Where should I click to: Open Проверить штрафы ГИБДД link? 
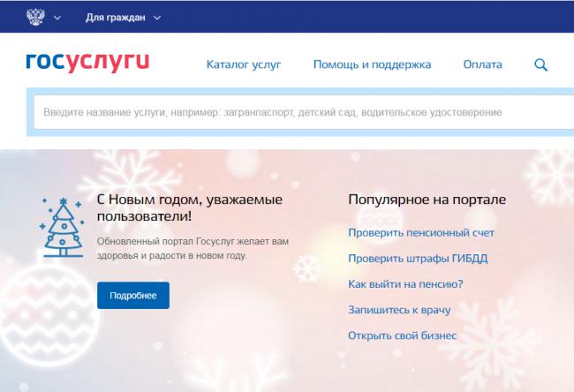pos(418,259)
